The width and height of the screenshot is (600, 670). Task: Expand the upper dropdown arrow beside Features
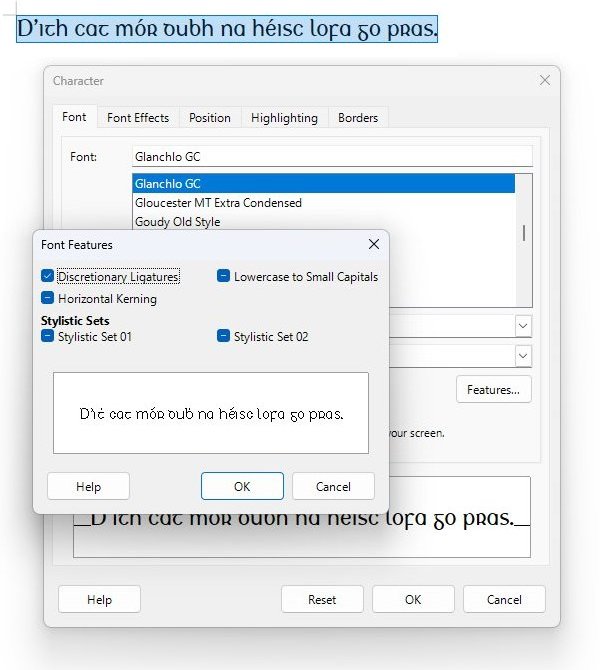[523, 326]
